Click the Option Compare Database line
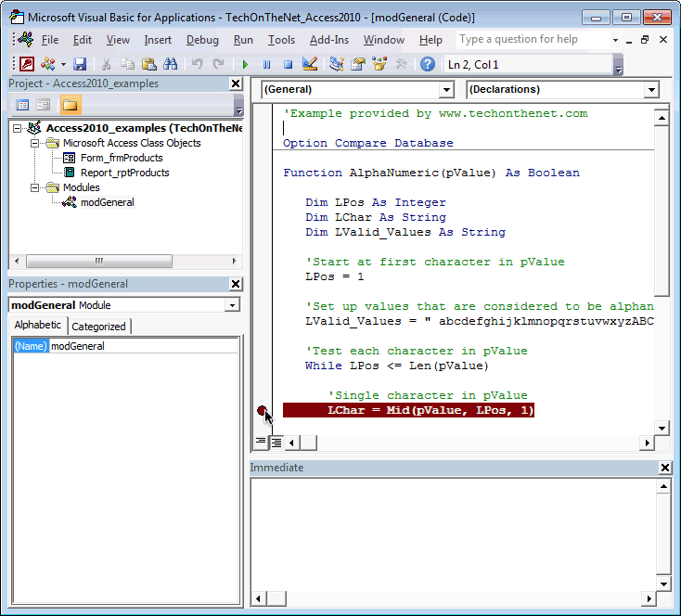The width and height of the screenshot is (681, 616). coord(367,143)
